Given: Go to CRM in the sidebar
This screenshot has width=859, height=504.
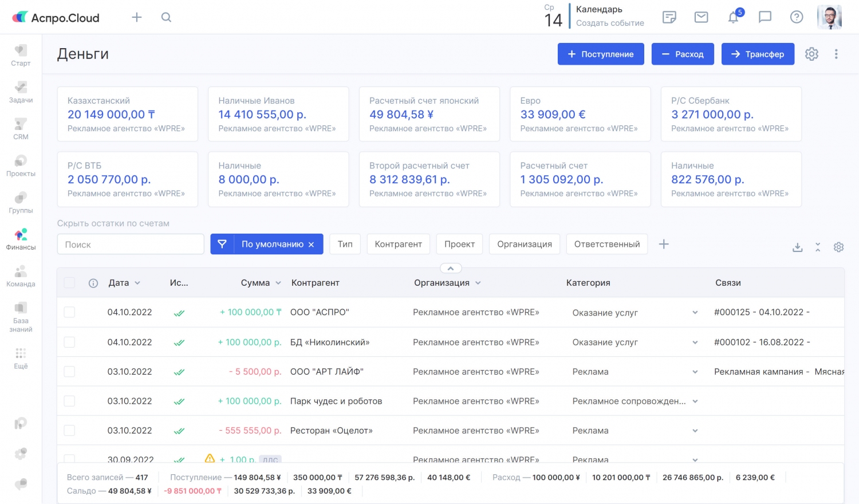Looking at the screenshot, I should tap(21, 129).
